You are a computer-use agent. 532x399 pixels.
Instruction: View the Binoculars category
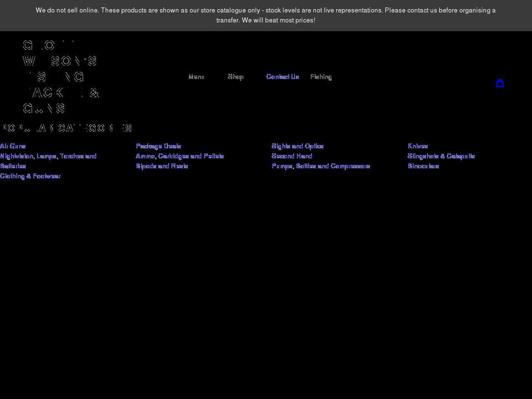[x=424, y=166]
